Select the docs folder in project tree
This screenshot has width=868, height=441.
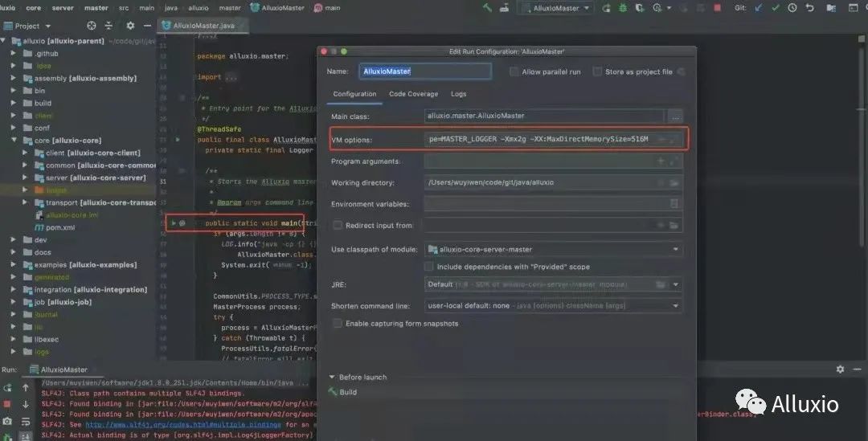pyautogui.click(x=38, y=252)
